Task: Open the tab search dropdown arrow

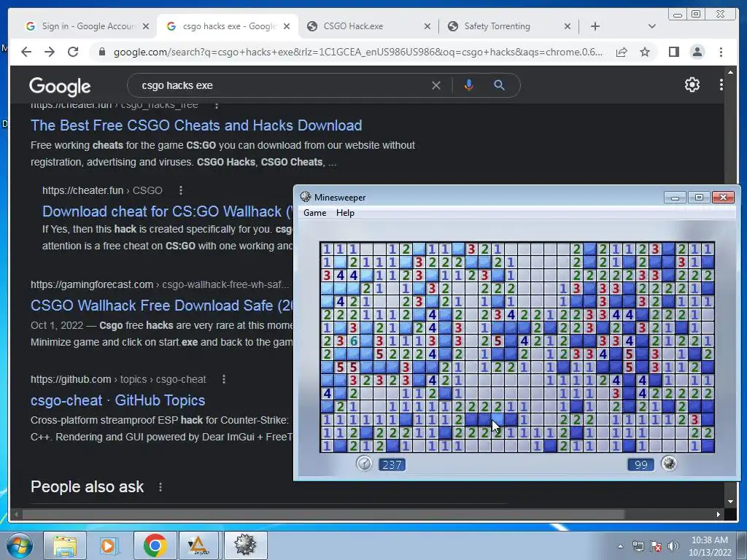Action: coord(651,26)
